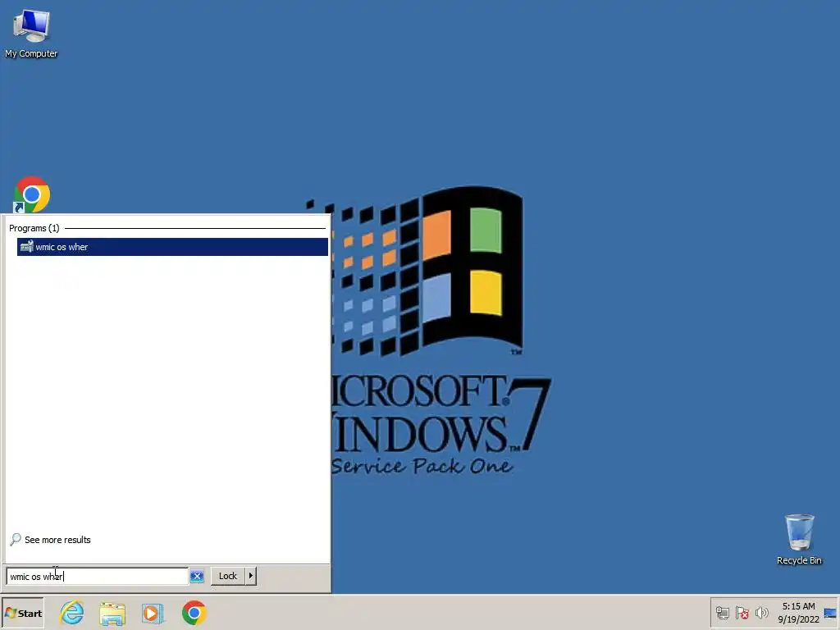This screenshot has height=630, width=840.
Task: Launch Windows Media Player from the taskbar
Action: pyautogui.click(x=153, y=614)
